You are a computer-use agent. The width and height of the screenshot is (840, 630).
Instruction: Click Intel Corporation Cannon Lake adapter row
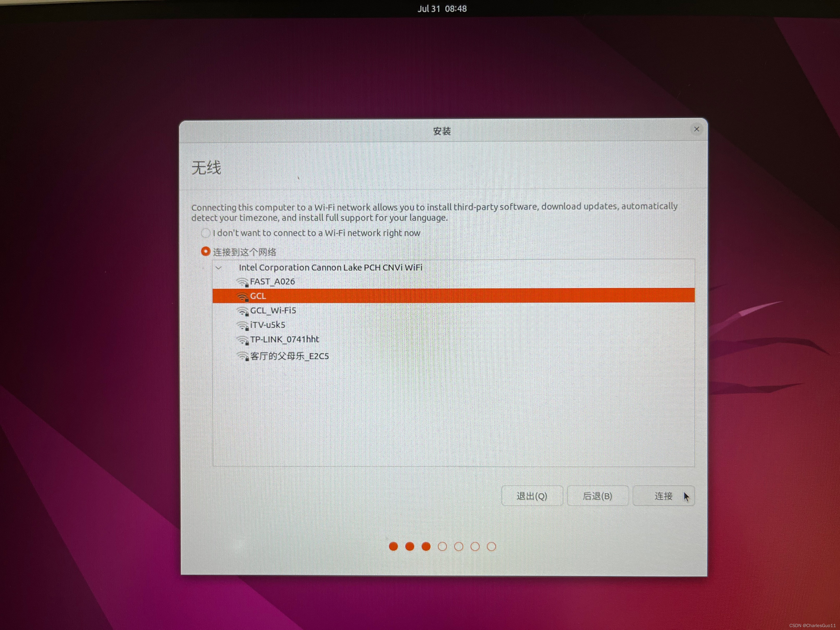click(330, 267)
